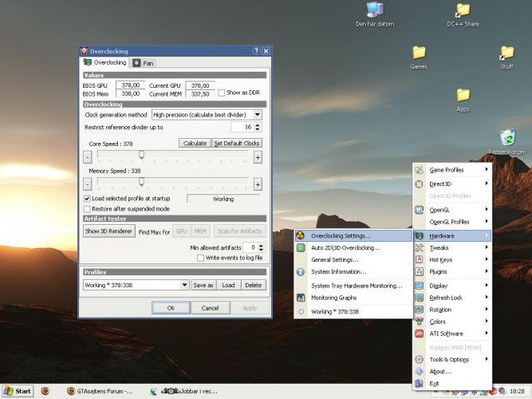532x399 pixels.
Task: Click the Auto 2D\3D Overclocking green icon
Action: point(301,247)
